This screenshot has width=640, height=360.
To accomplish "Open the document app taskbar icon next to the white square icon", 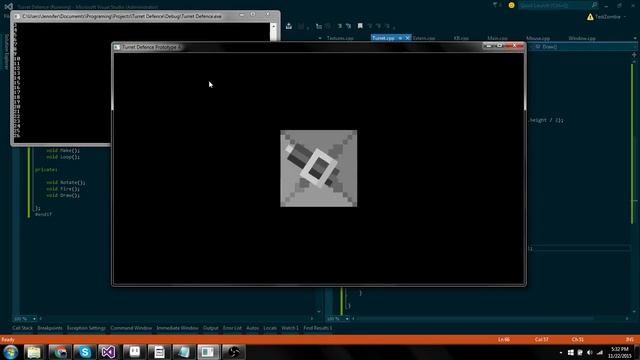I will pos(159,352).
